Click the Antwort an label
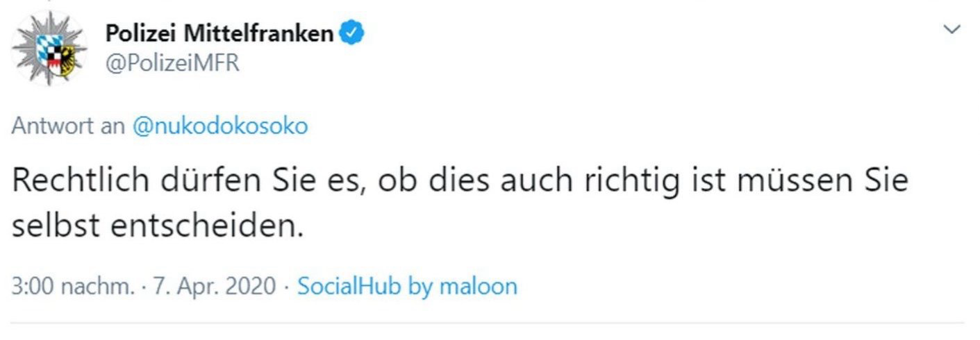The image size is (980, 340). point(68,127)
